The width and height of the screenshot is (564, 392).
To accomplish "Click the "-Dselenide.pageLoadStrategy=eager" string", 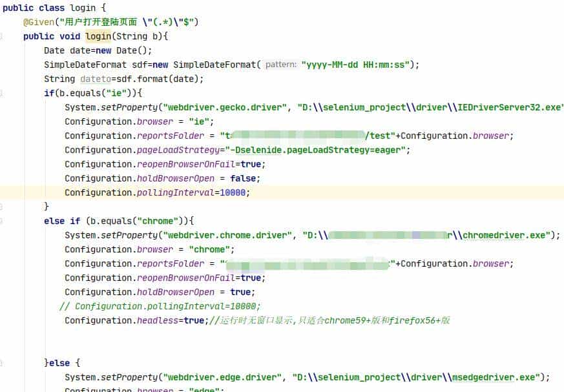I will point(315,150).
